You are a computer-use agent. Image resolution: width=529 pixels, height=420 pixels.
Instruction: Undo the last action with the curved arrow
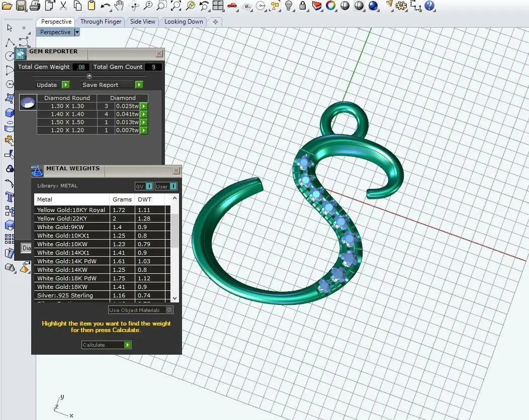pyautogui.click(x=105, y=6)
